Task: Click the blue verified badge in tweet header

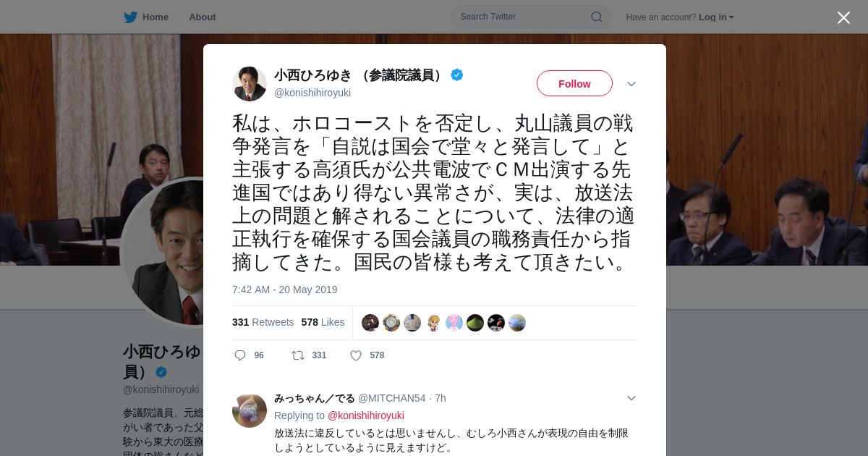Action: (457, 75)
